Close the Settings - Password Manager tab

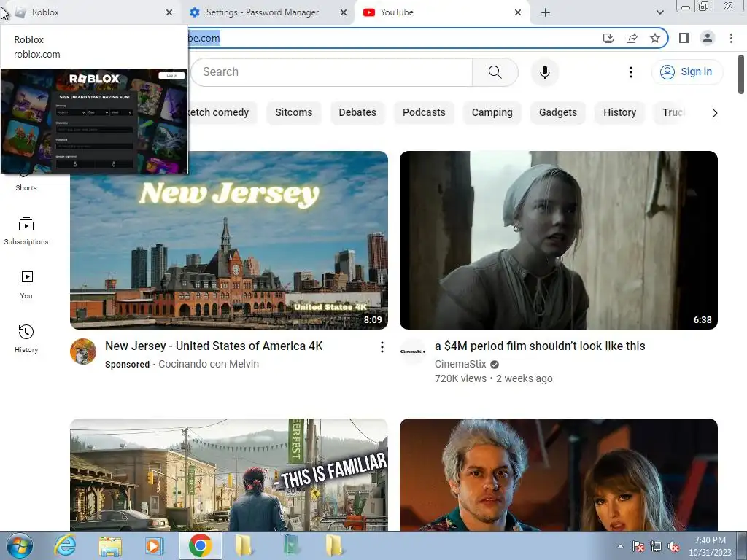click(344, 12)
